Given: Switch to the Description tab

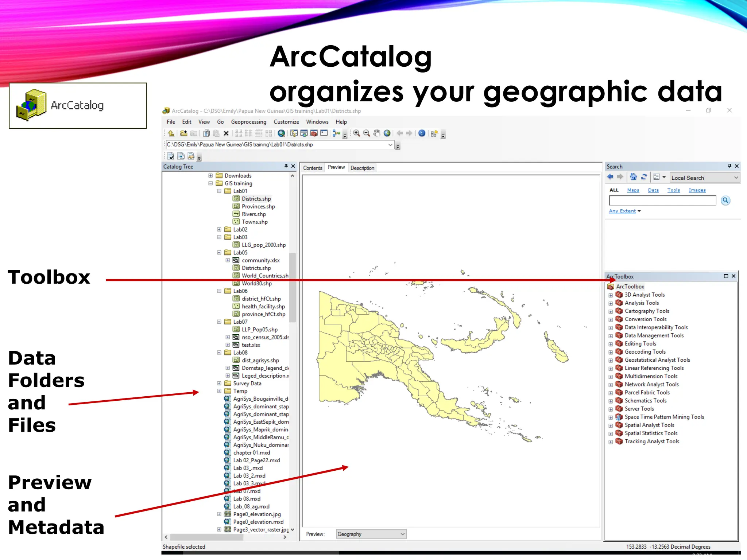Looking at the screenshot, I should (362, 168).
